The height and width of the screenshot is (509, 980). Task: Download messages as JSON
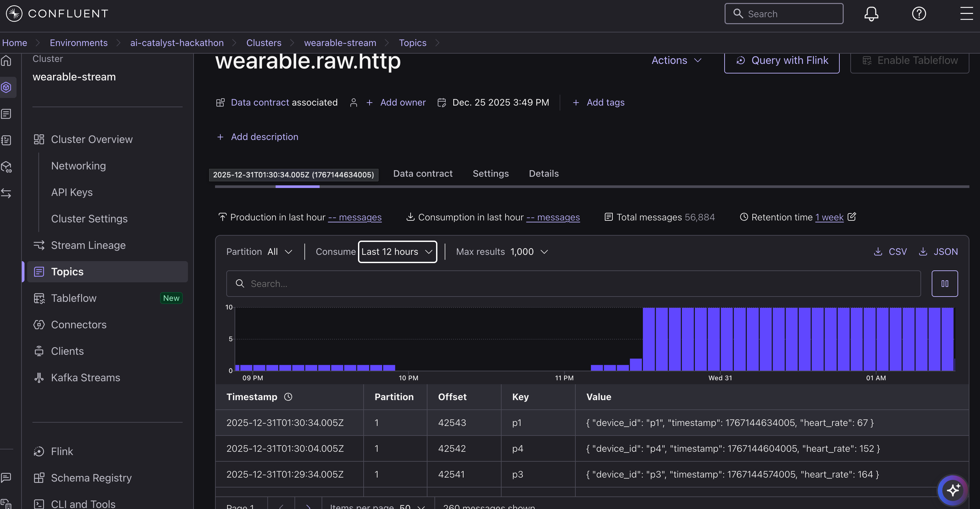pyautogui.click(x=938, y=252)
